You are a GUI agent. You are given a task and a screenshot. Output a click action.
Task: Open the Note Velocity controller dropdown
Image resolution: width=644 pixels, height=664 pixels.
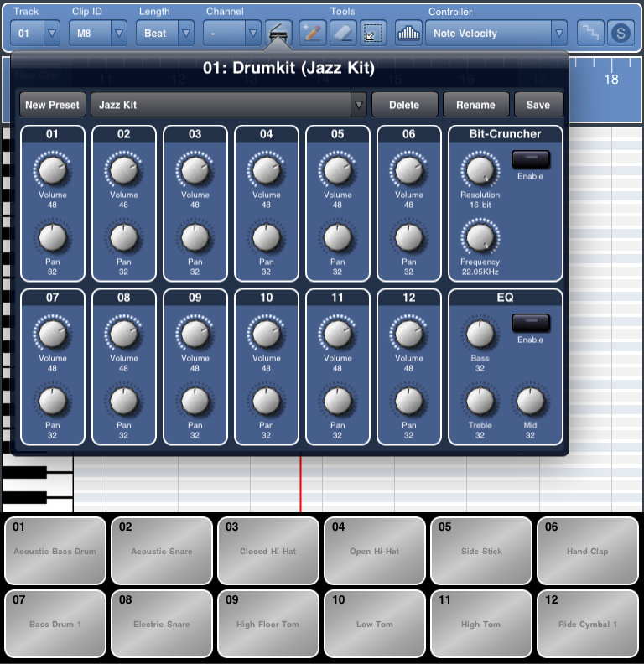496,33
